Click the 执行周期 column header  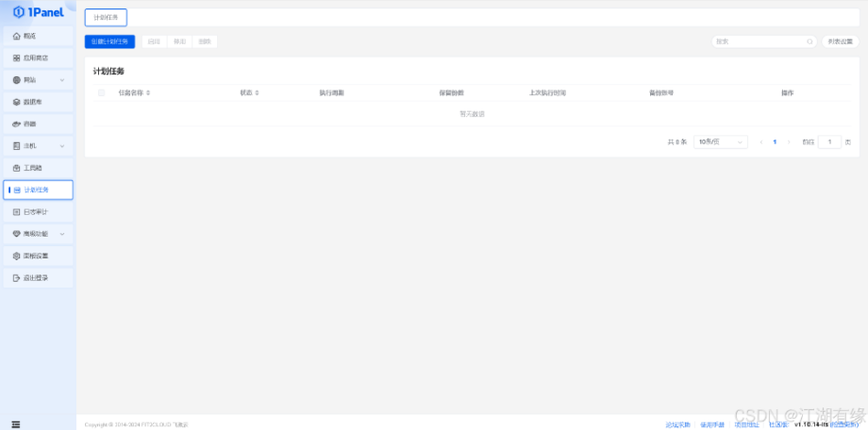[x=331, y=93]
